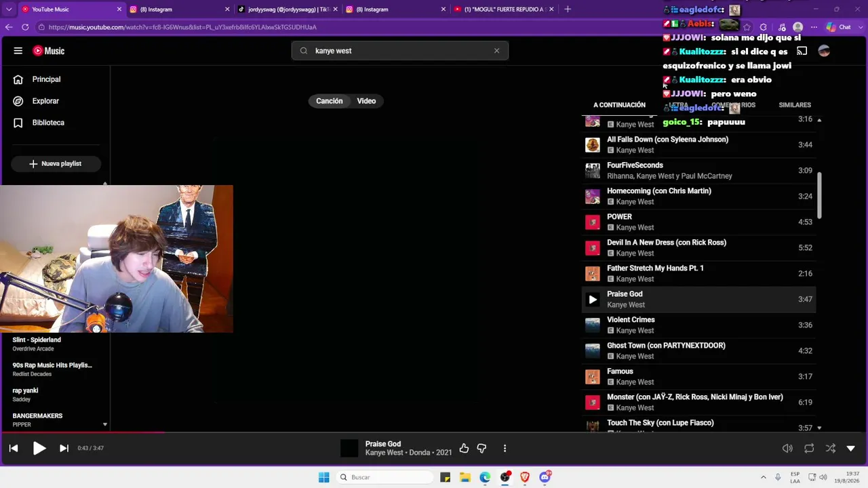Select Famous in the queue

pos(698,376)
